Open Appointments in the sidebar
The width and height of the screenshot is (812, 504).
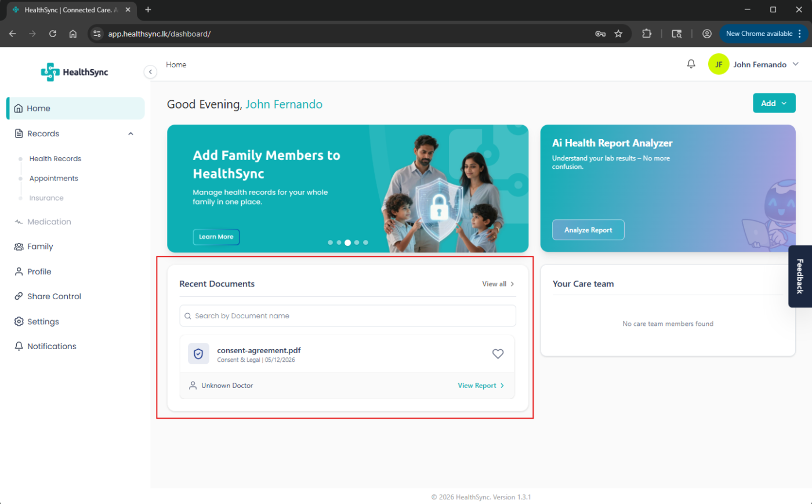tap(53, 179)
